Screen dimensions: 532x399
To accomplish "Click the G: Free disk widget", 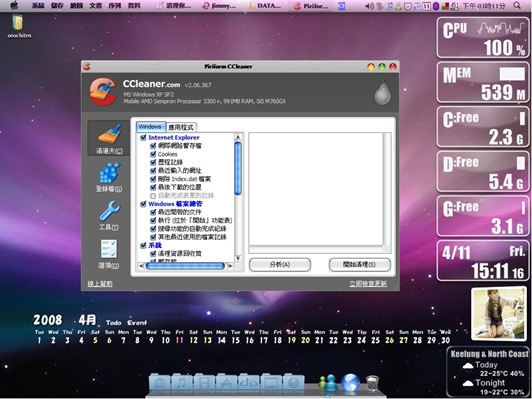I will [x=483, y=216].
